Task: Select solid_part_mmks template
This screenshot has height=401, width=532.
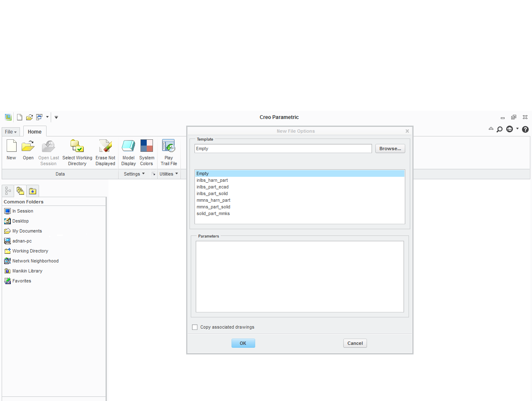Action: click(x=300, y=213)
